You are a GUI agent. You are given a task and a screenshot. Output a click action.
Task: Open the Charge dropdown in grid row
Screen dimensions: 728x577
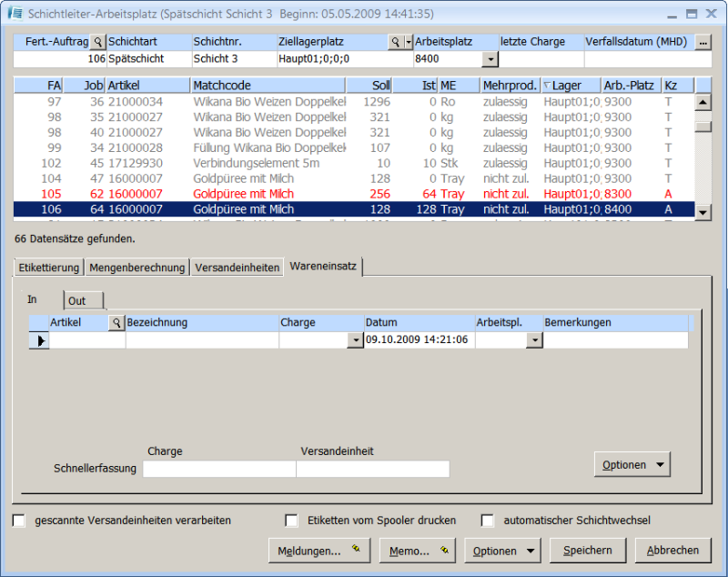pyautogui.click(x=355, y=339)
